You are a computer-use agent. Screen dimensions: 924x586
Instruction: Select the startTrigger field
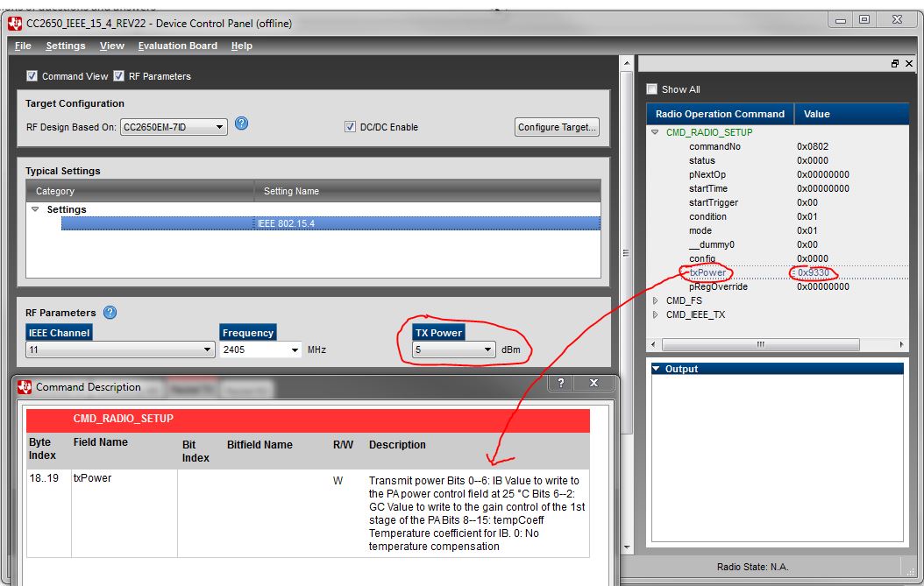click(x=714, y=202)
